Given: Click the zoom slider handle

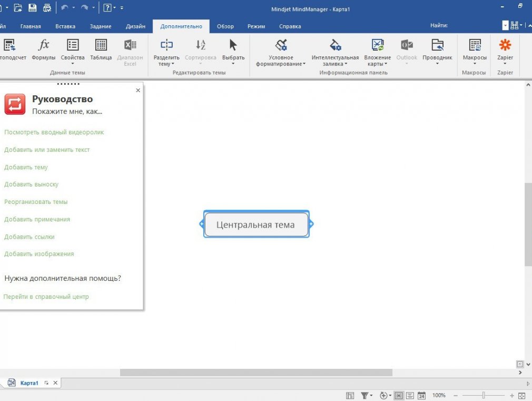Looking at the screenshot, I should point(484,395).
